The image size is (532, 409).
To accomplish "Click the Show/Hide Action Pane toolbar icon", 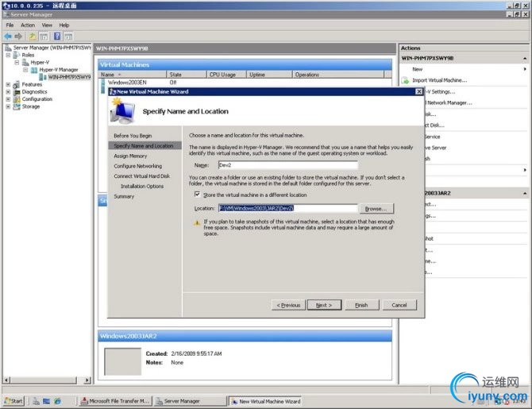I will coord(68,37).
